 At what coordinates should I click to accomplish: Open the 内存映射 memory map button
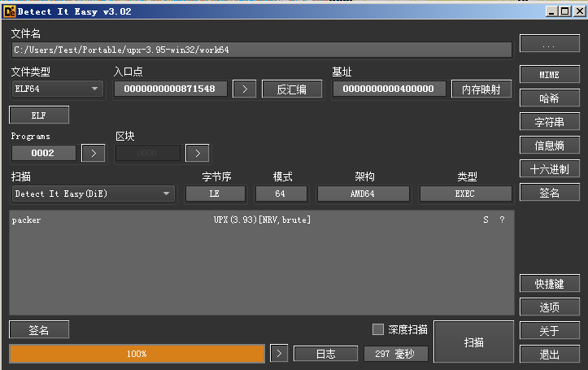point(481,89)
